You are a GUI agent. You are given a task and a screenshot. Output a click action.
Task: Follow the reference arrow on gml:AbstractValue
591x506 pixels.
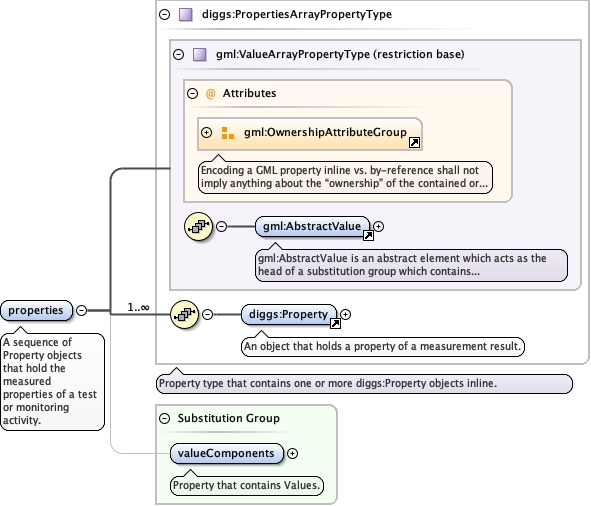pyautogui.click(x=368, y=236)
